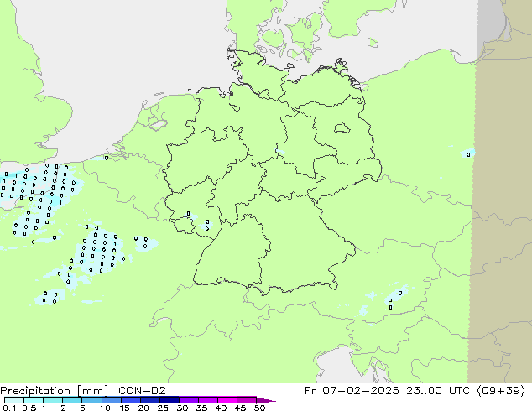Pick the 5–10 mm blue legend swatch
Viewport: 532px width, 411px height.
[x=93, y=400]
